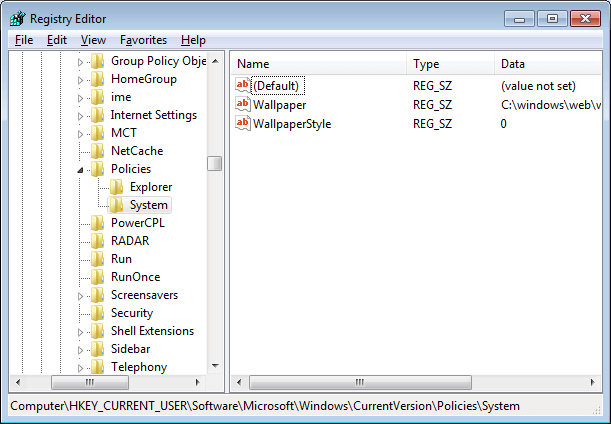This screenshot has height=424, width=611.
Task: Select the Explorer folder icon
Action: click(117, 187)
